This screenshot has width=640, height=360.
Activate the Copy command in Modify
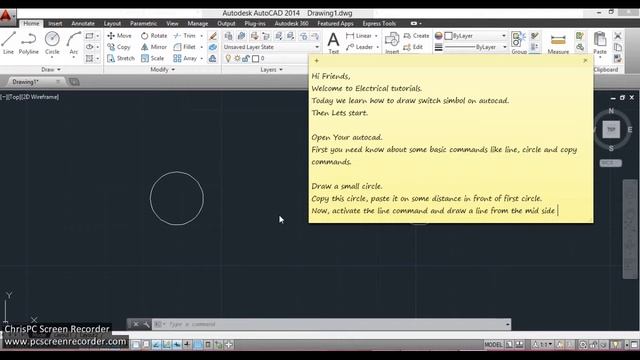tap(118, 47)
